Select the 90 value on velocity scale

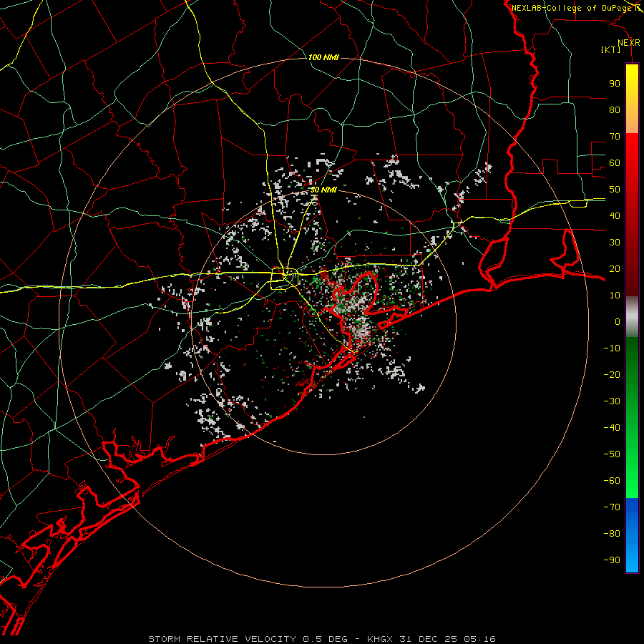point(615,84)
